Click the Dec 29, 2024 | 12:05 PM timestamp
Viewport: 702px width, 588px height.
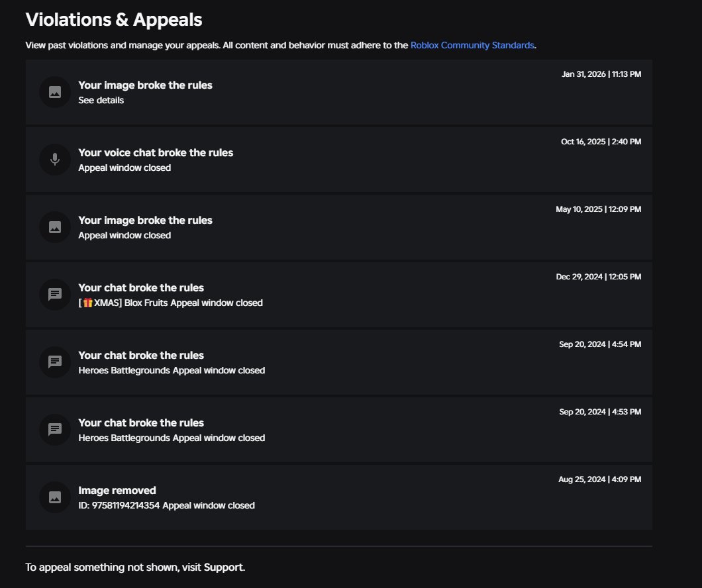(x=599, y=277)
